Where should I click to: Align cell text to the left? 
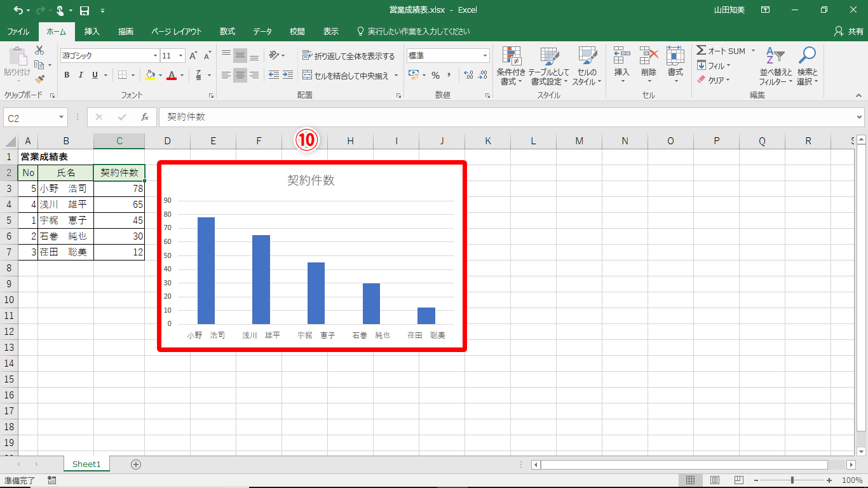tap(226, 75)
